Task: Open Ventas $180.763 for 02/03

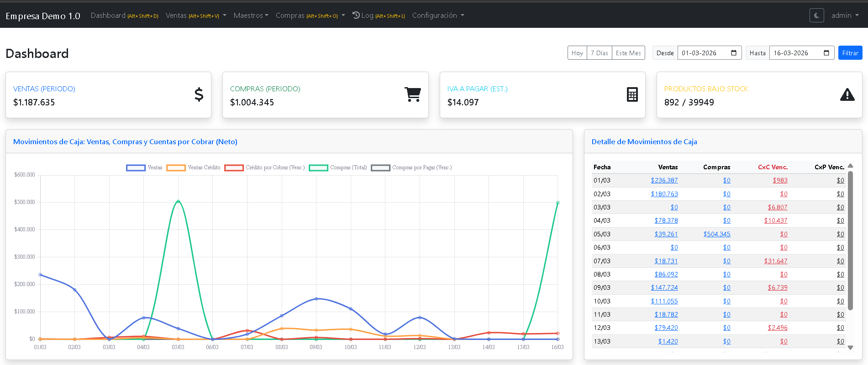Action: (664, 194)
